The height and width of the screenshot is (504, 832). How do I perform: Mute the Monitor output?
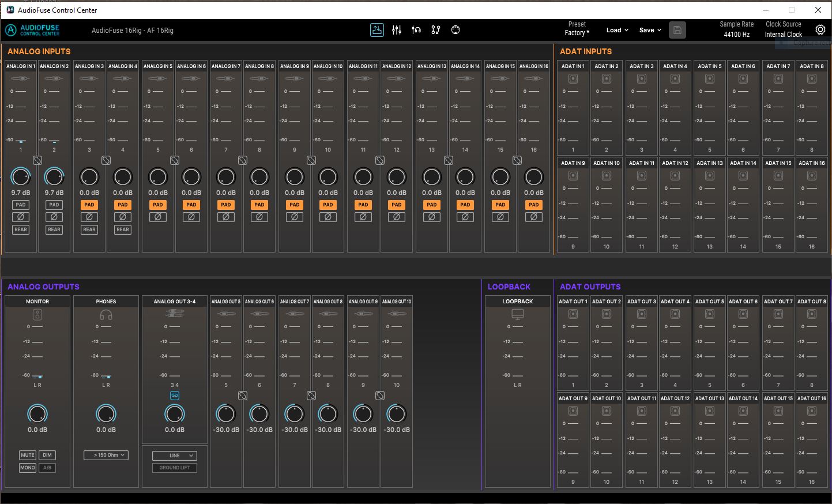pyautogui.click(x=27, y=455)
